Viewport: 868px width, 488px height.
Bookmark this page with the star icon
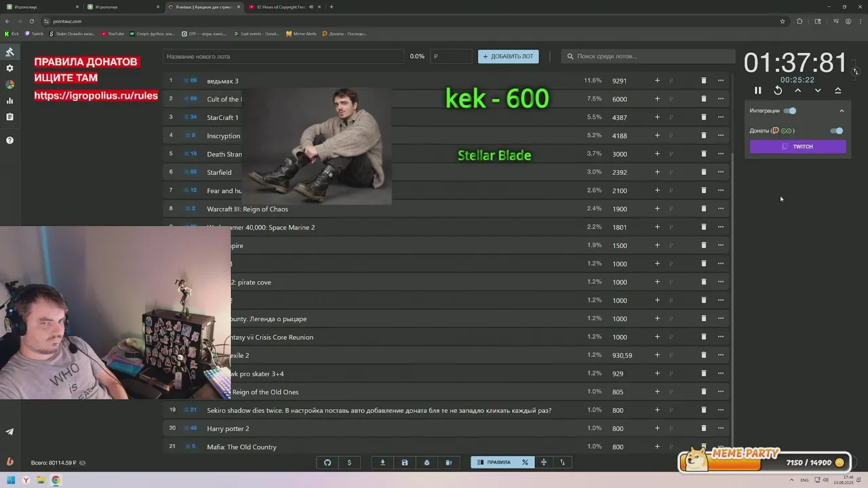783,21
